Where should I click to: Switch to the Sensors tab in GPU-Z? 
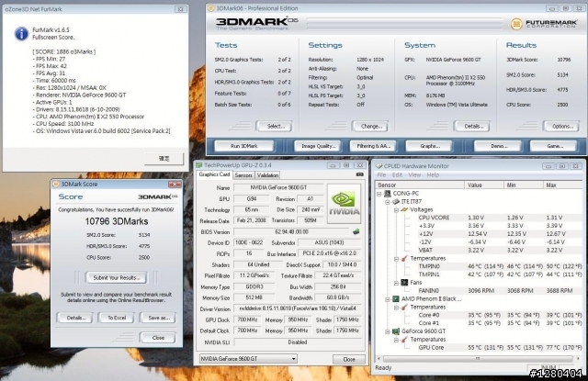243,175
